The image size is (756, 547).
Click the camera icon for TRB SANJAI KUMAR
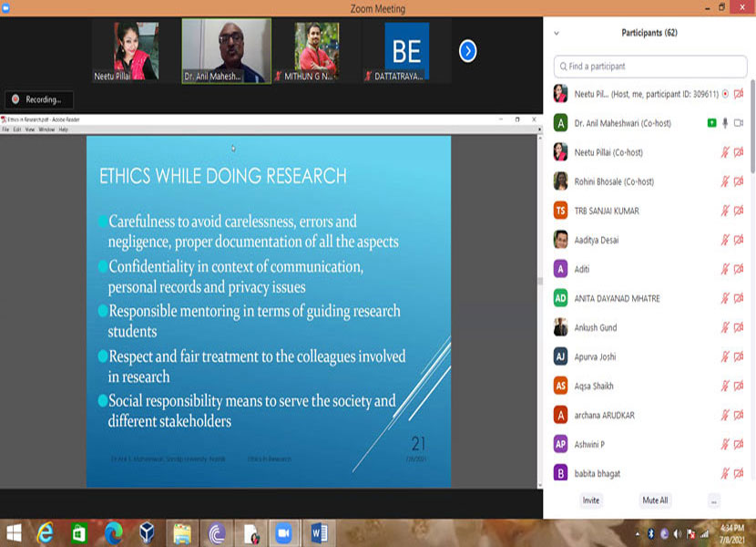(x=739, y=211)
